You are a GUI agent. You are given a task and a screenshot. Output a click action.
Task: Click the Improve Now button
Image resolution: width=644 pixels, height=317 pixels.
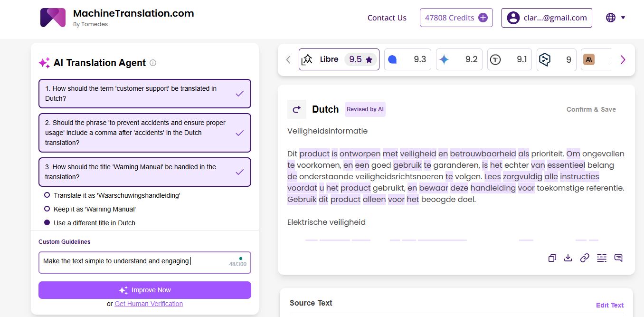(144, 290)
